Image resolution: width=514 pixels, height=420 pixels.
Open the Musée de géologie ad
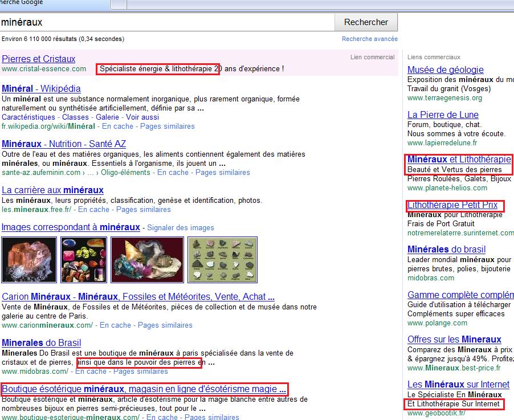tap(446, 70)
